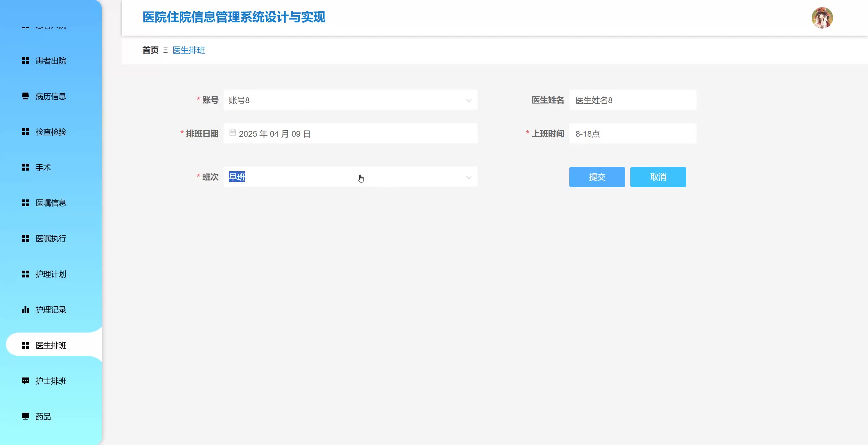Expand the 账号 dropdown arrow
This screenshot has width=868, height=445.
pos(469,100)
